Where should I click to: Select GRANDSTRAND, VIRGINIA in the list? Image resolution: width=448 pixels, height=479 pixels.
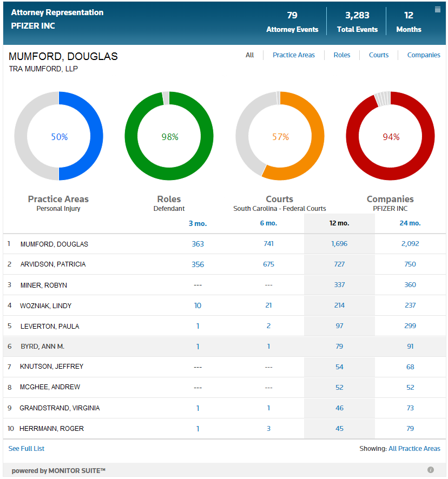(60, 408)
